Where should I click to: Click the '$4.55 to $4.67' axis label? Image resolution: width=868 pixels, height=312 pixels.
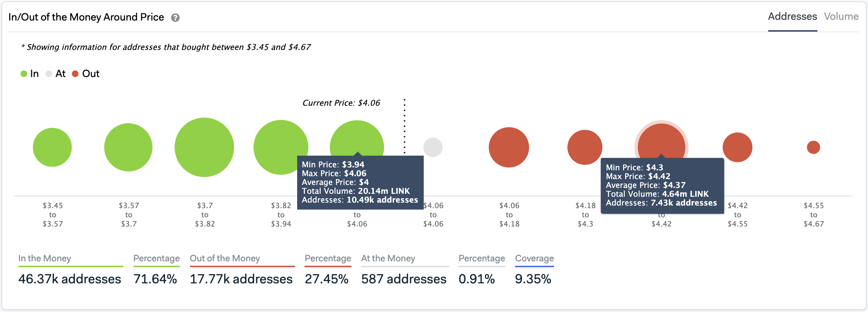click(x=814, y=215)
